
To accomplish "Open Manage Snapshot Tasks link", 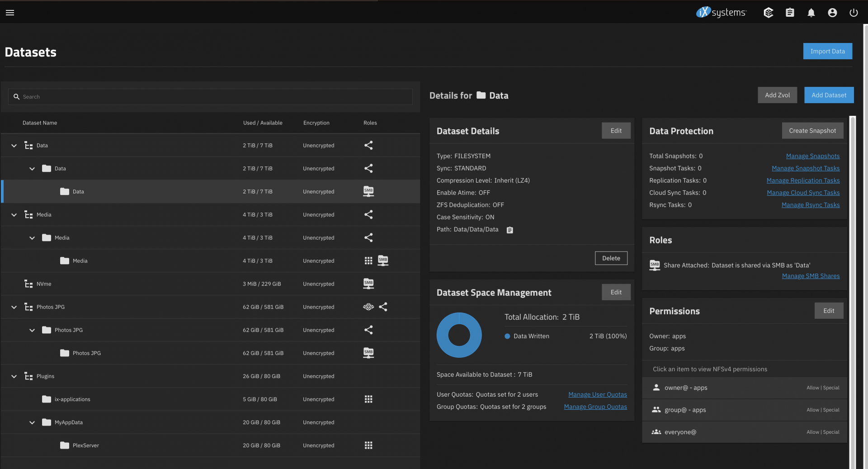I will (x=806, y=168).
